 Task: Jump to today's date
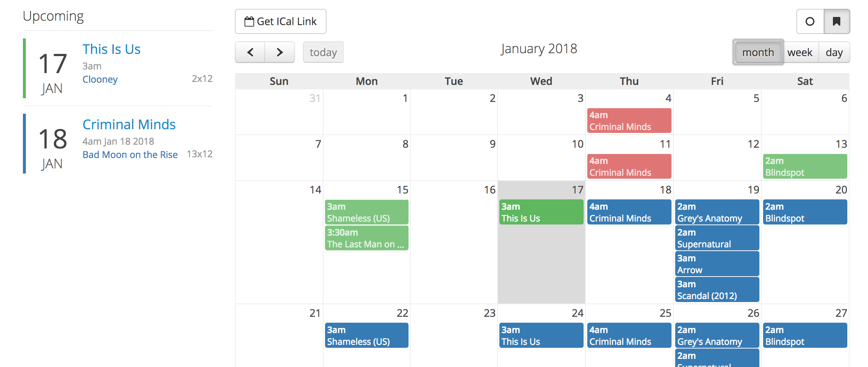(323, 52)
